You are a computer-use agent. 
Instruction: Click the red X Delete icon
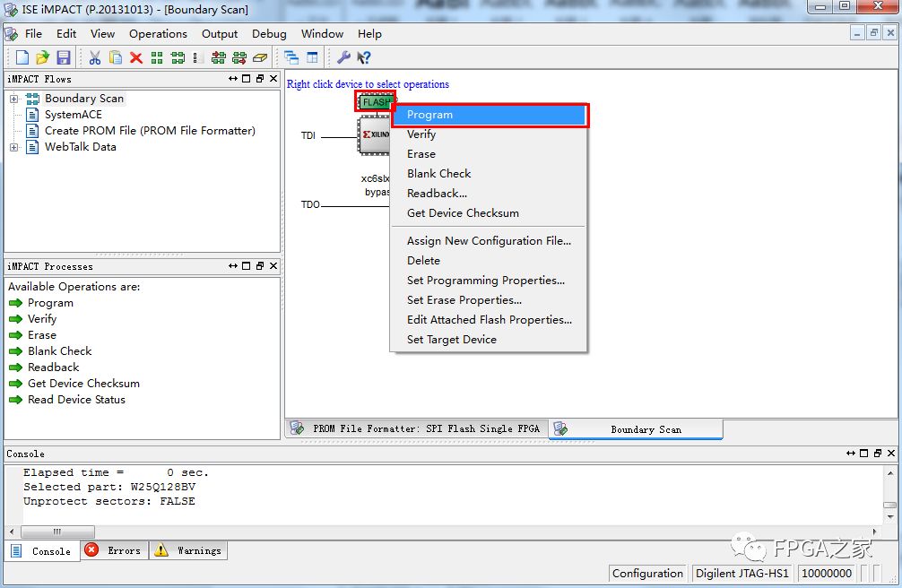pyautogui.click(x=136, y=57)
